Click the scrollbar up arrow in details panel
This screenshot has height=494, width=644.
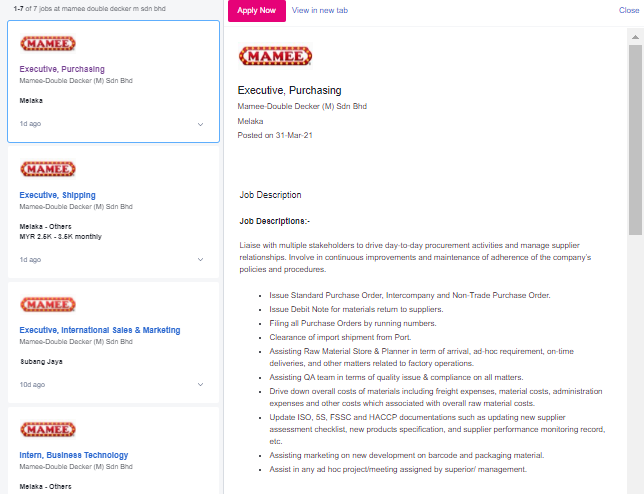pos(635,37)
